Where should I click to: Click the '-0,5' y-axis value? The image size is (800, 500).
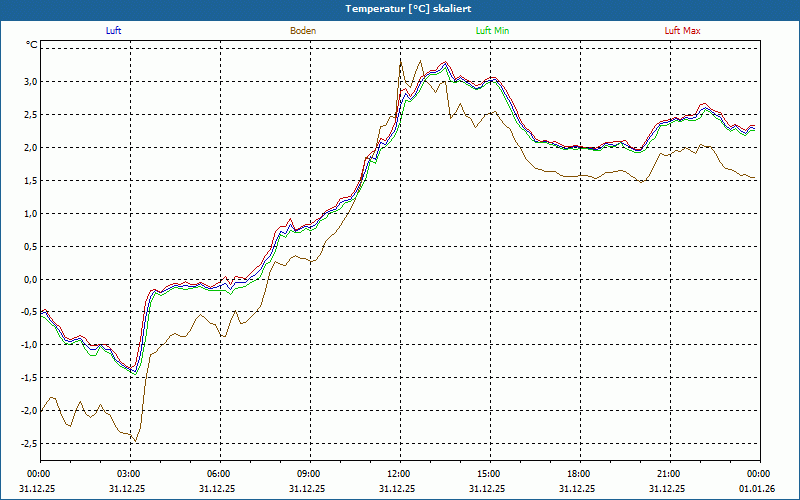pos(29,312)
